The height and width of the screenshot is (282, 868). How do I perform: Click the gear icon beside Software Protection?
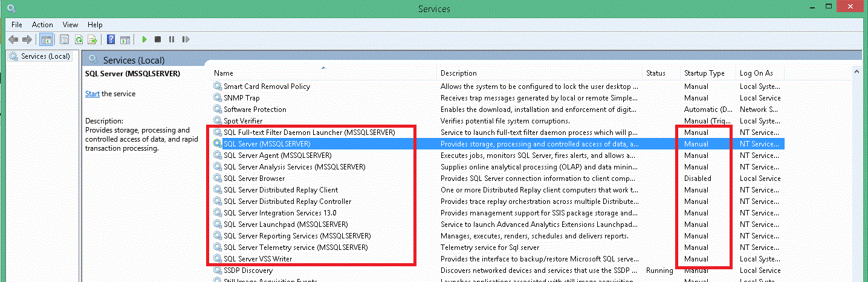218,110
